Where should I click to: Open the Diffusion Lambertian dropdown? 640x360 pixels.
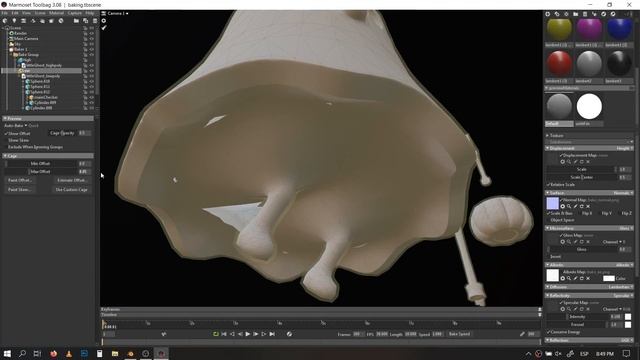pyautogui.click(x=621, y=287)
